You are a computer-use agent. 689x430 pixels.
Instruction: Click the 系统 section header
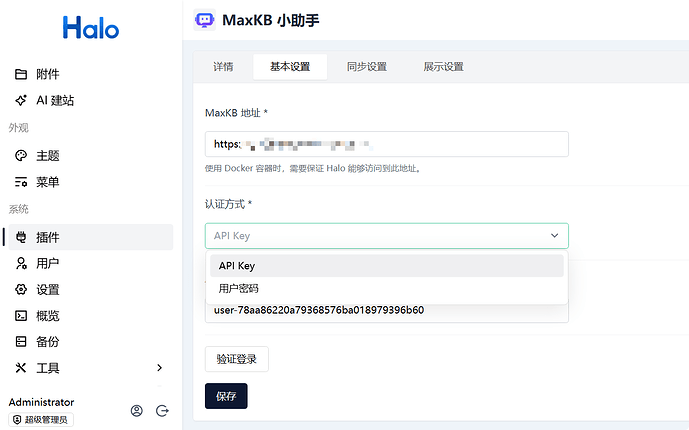pyautogui.click(x=18, y=209)
